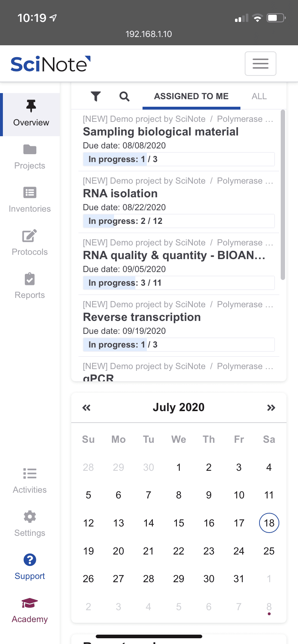This screenshot has width=298, height=644.
Task: Open the Sampling biological material task
Action: click(x=161, y=132)
